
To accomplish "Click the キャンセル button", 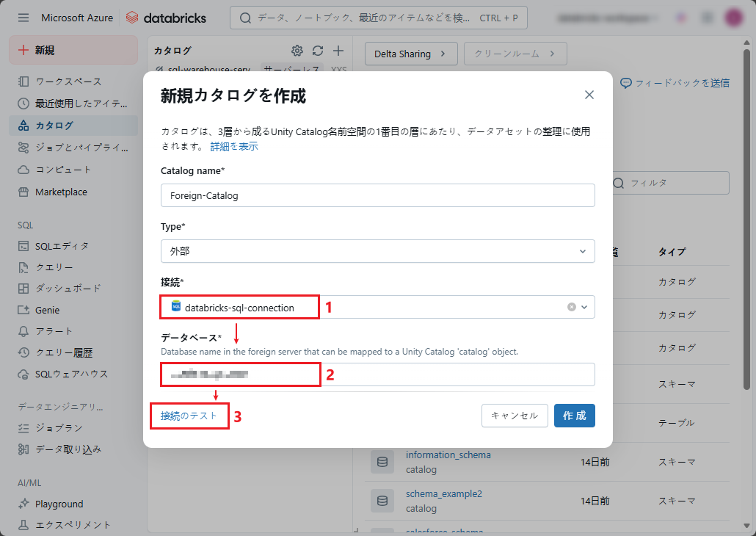I will [x=515, y=416].
